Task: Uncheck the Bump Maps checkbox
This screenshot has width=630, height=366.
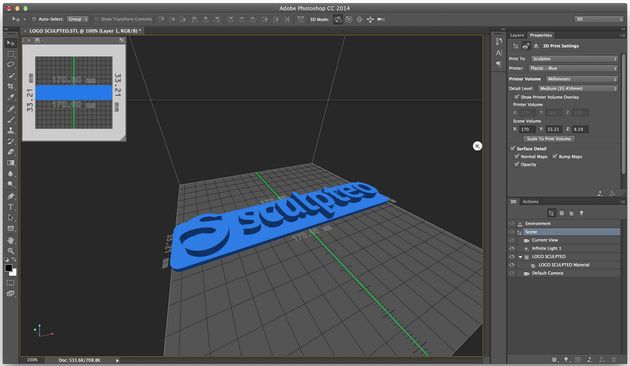Action: click(x=555, y=156)
